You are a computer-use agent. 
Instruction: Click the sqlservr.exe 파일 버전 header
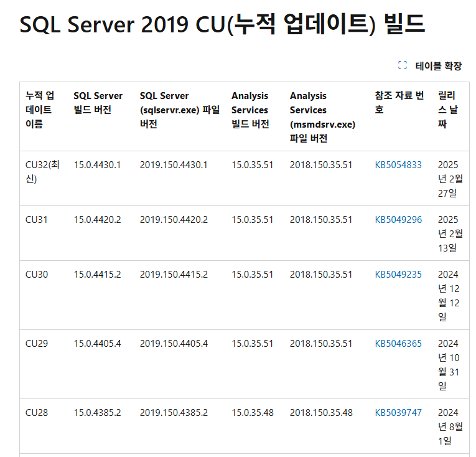[180, 110]
